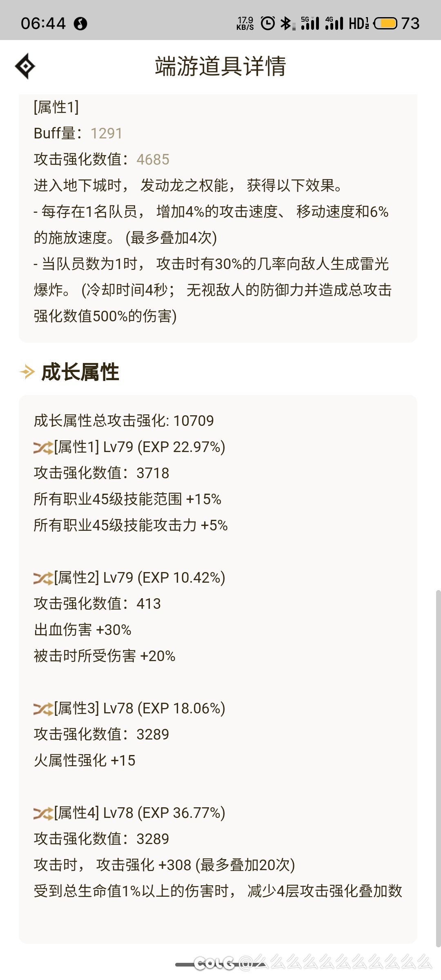This screenshot has height=980, width=441.
Task: Tap the page scrollbar on right edge
Action: point(438,768)
